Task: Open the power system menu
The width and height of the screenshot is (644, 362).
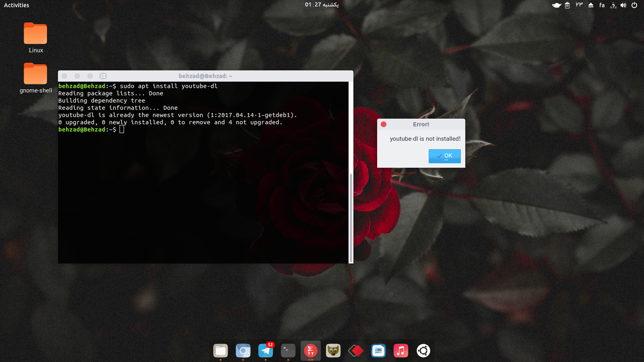Action: [x=634, y=5]
